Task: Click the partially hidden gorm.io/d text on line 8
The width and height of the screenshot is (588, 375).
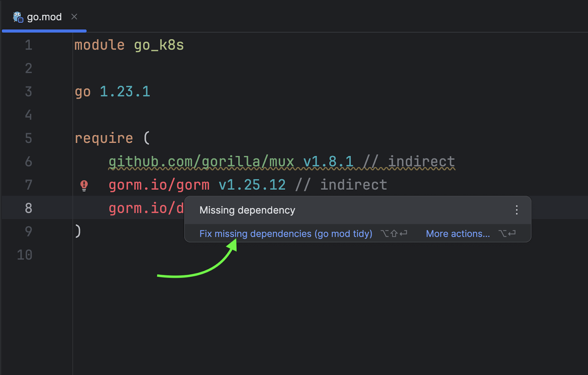Action: (146, 208)
